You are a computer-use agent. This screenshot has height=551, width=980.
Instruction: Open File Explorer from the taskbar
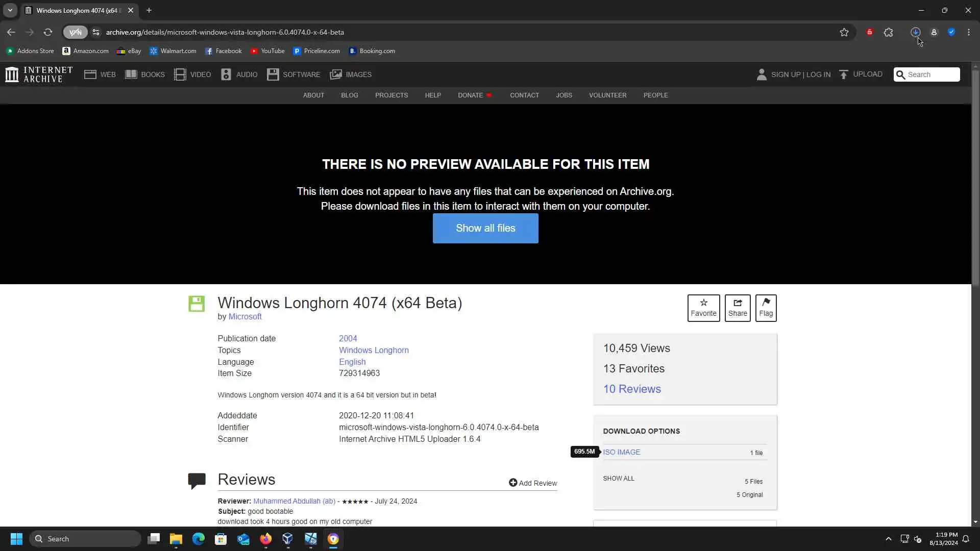(176, 539)
